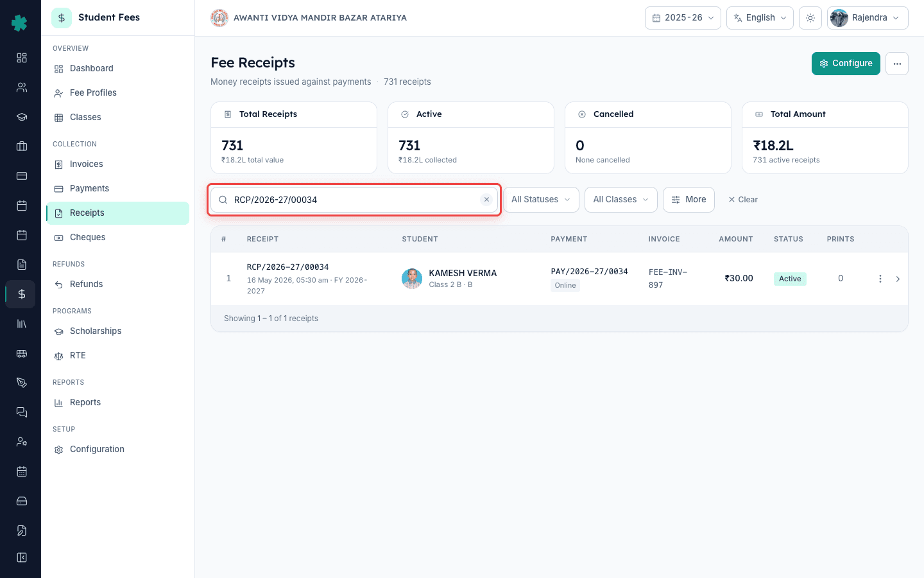Select Receipts in the sidebar
This screenshot has width=924, height=578.
click(118, 213)
